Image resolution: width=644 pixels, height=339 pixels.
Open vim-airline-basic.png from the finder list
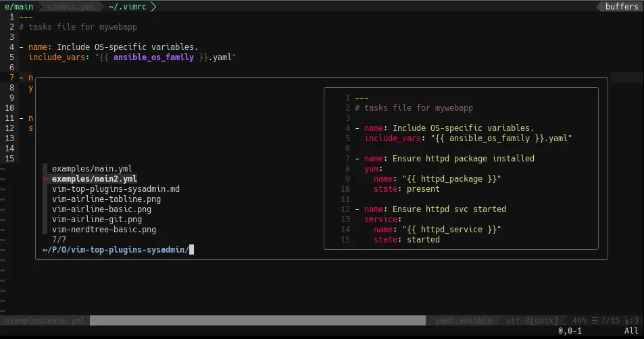coord(101,209)
